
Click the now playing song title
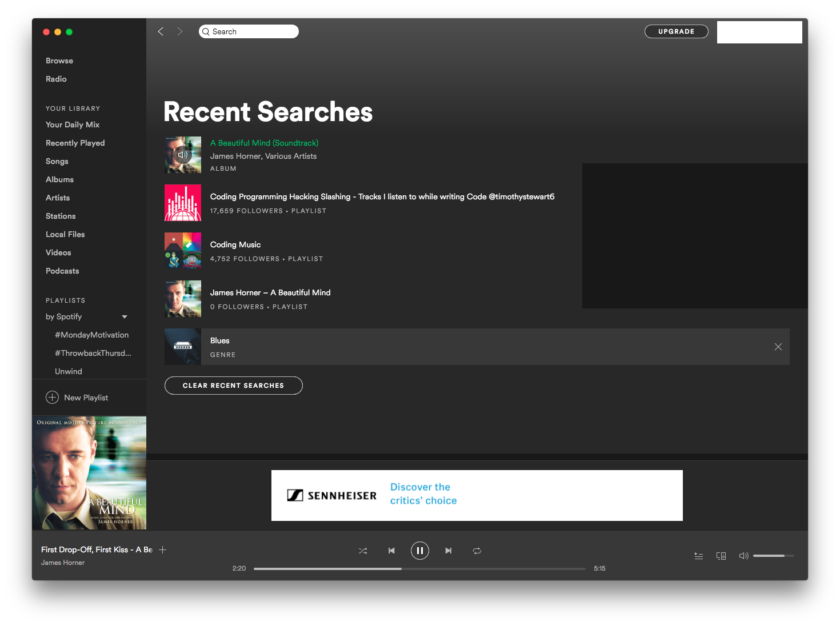tap(97, 549)
